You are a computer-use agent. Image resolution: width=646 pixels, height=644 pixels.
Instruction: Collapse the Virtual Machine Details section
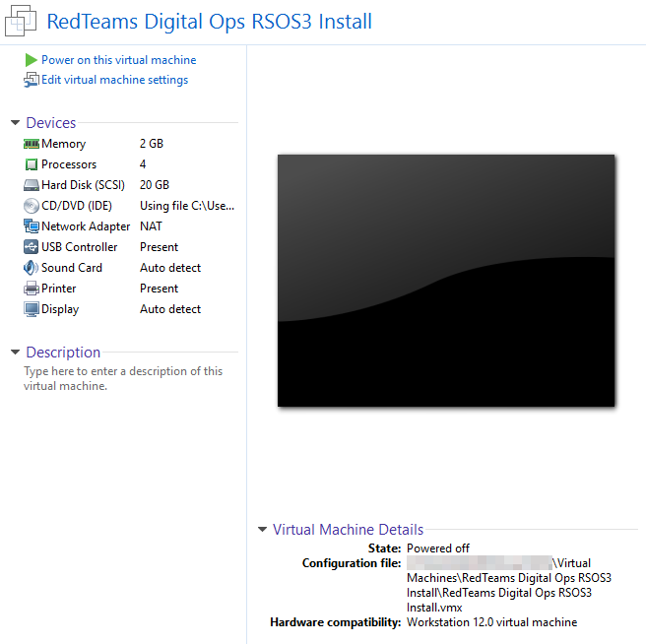click(x=262, y=529)
